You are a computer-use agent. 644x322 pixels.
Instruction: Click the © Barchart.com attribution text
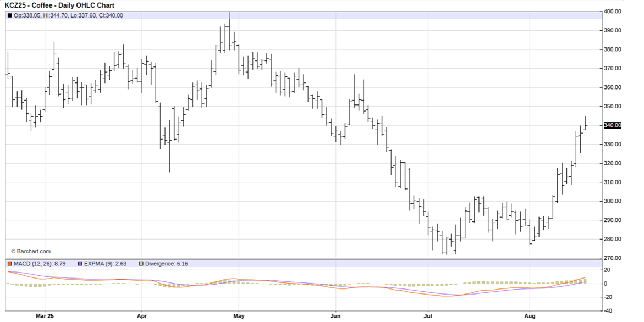(x=31, y=252)
